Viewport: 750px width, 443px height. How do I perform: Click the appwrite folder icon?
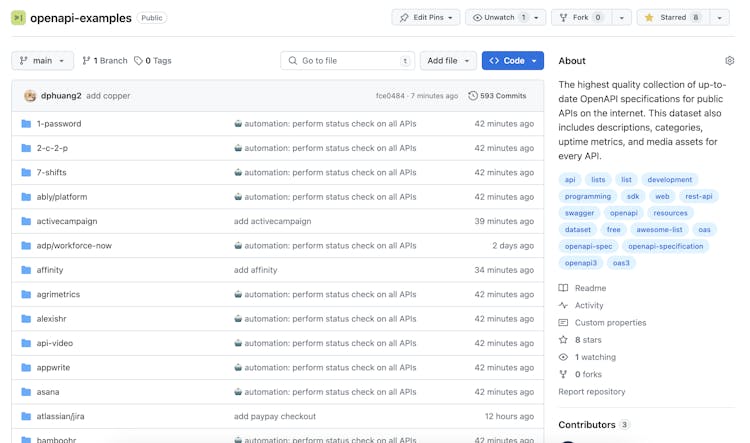26,368
